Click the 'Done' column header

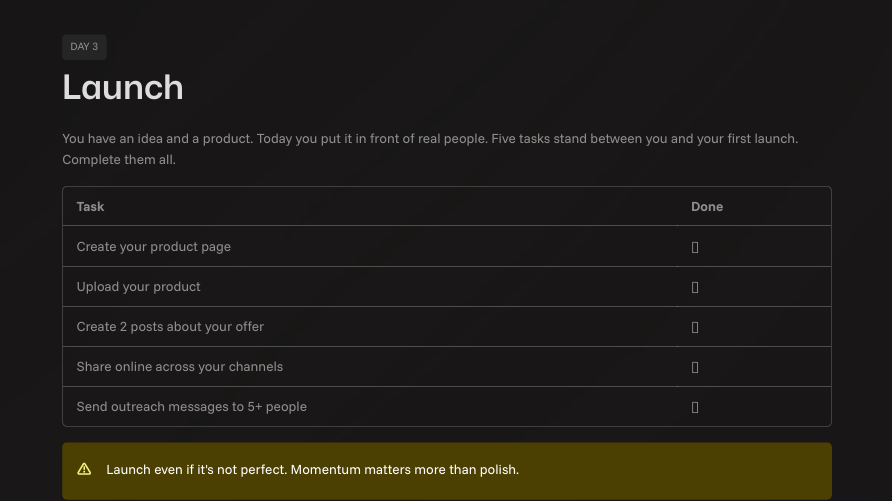click(707, 206)
